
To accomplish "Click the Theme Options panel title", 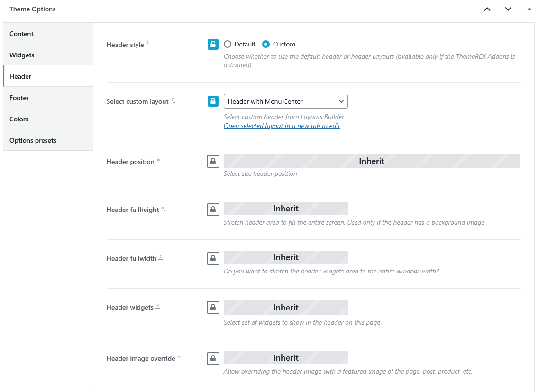I will click(x=33, y=9).
